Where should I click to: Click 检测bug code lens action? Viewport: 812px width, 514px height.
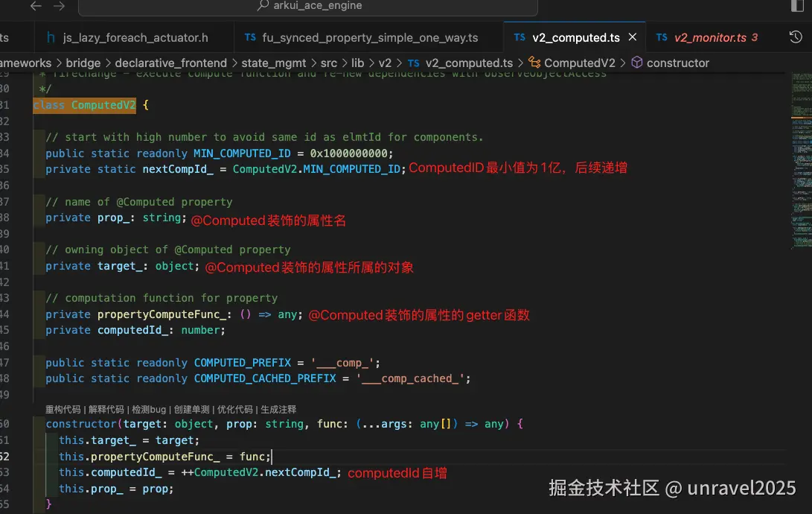(x=149, y=409)
